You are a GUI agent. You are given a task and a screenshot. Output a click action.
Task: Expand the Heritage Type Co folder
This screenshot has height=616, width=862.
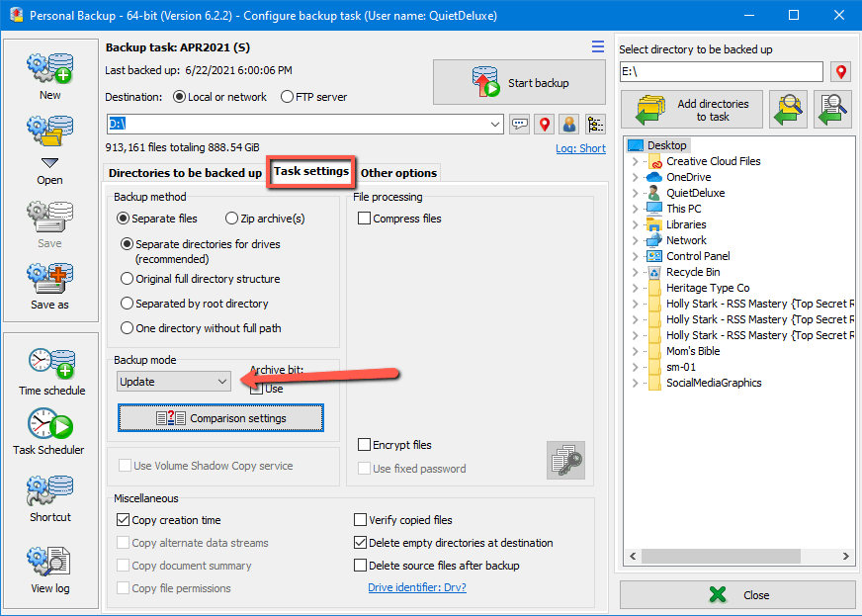635,288
